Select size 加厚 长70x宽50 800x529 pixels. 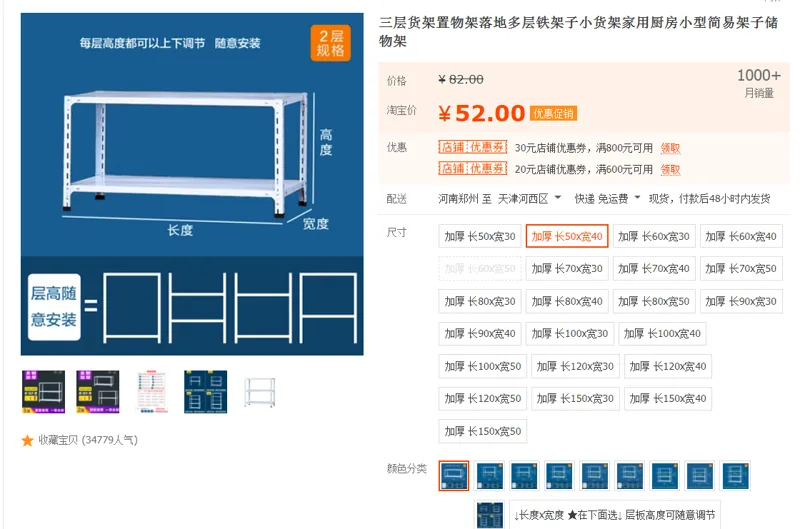[741, 268]
